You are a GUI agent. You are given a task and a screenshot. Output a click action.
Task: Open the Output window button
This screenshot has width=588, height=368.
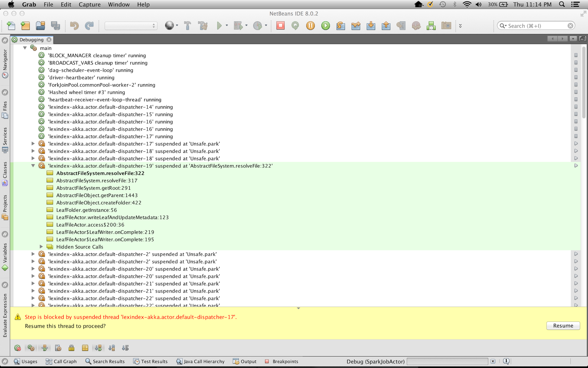pos(245,361)
